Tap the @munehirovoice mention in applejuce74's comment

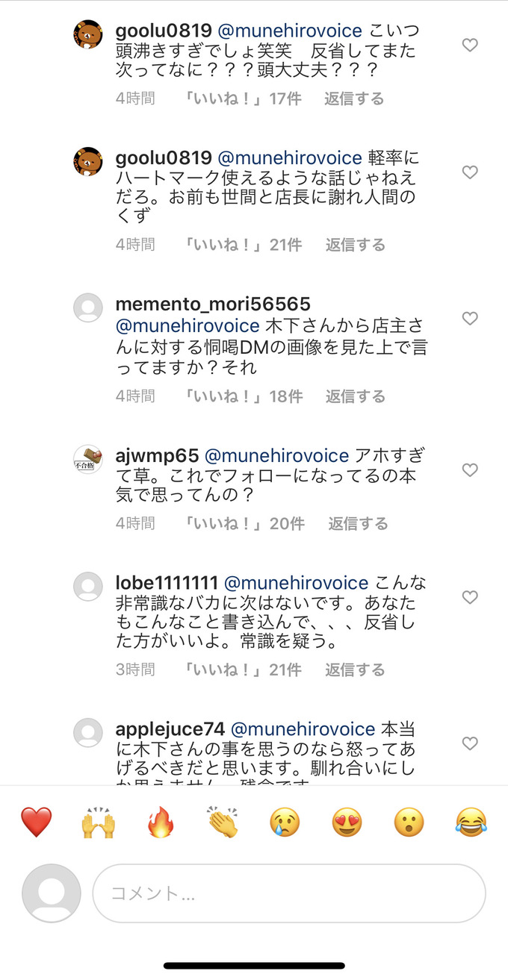[303, 729]
